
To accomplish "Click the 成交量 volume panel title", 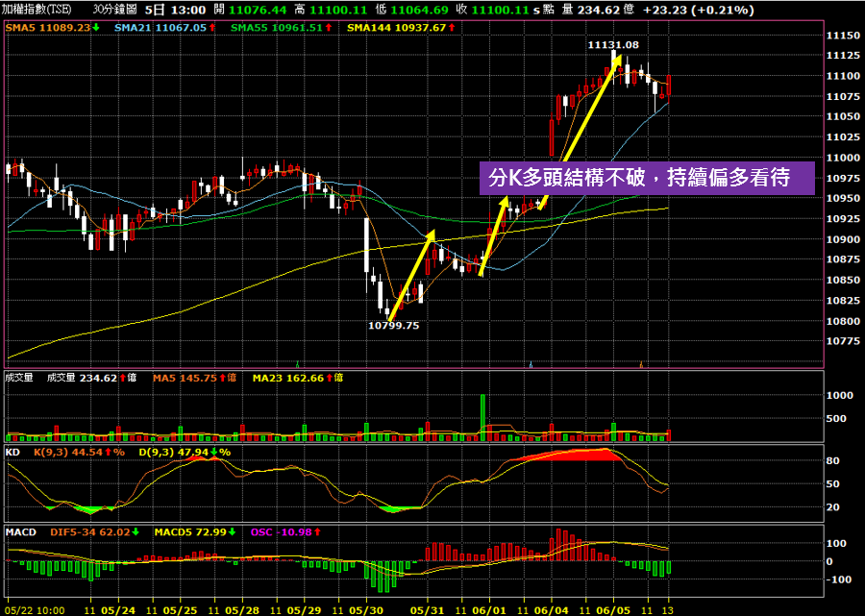I will (19, 379).
